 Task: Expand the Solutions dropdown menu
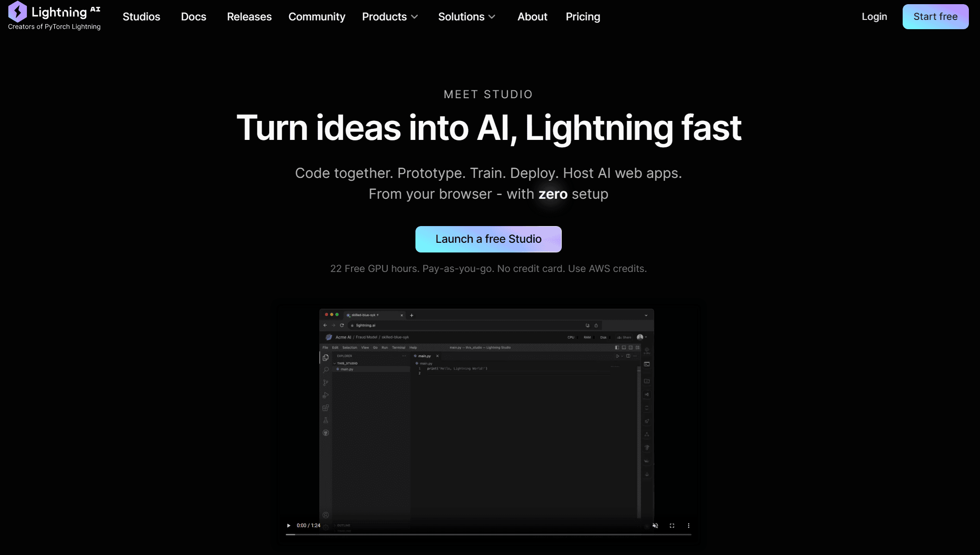pos(467,17)
